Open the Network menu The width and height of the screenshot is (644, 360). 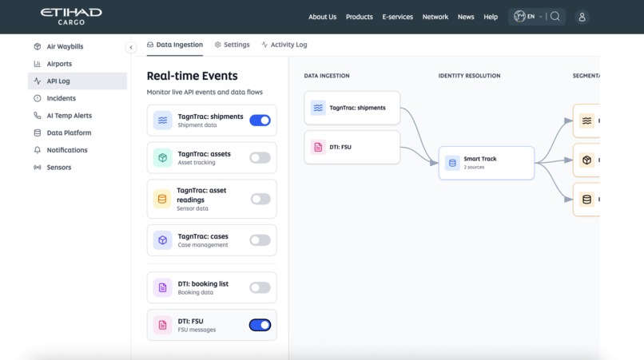pyautogui.click(x=435, y=17)
